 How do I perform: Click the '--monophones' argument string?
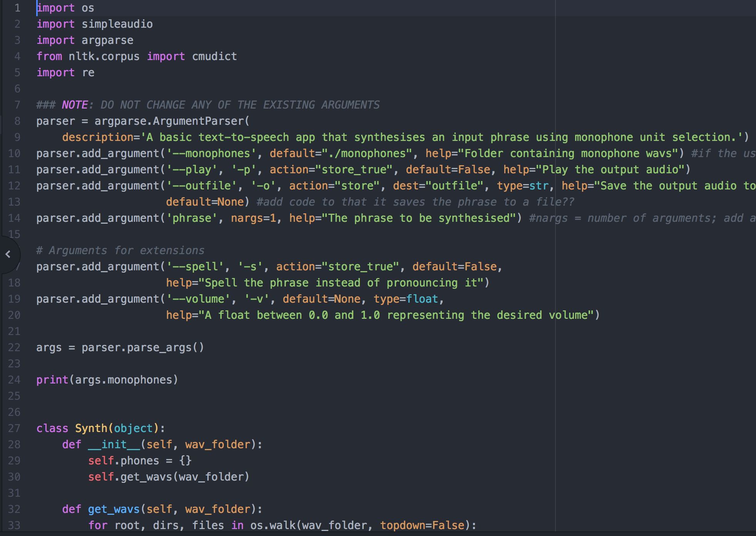click(211, 154)
